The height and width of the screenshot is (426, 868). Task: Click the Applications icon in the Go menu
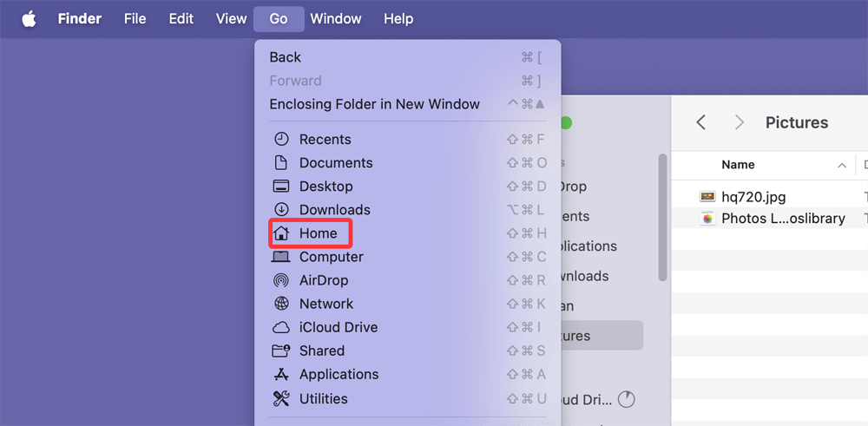[281, 375]
